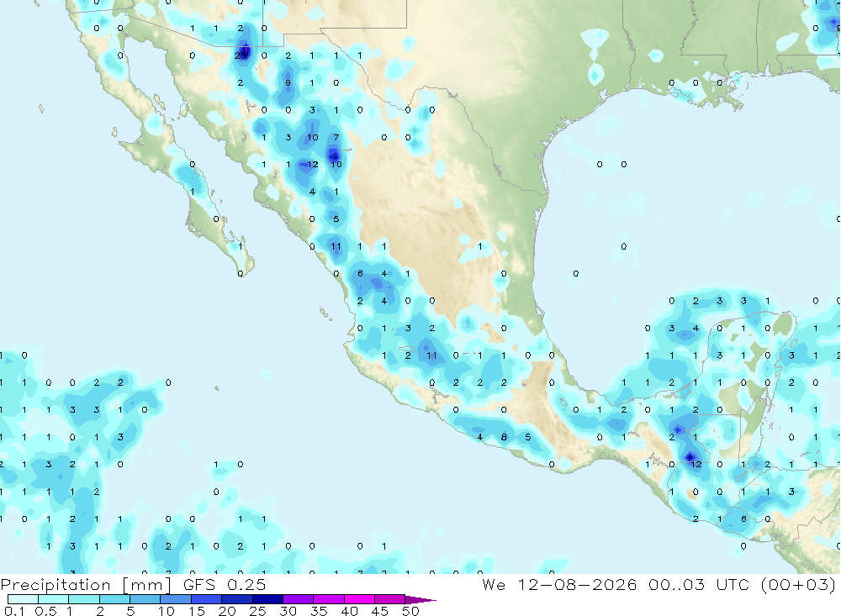The height and width of the screenshot is (616, 841).
Task: Pick the 40–45 mm bright magenta legend swatch
Action: point(359,599)
